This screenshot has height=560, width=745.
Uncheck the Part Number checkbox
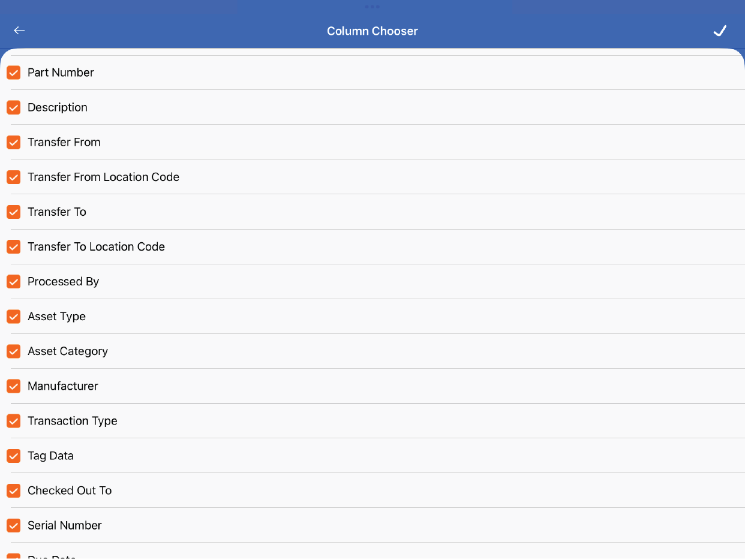[13, 73]
